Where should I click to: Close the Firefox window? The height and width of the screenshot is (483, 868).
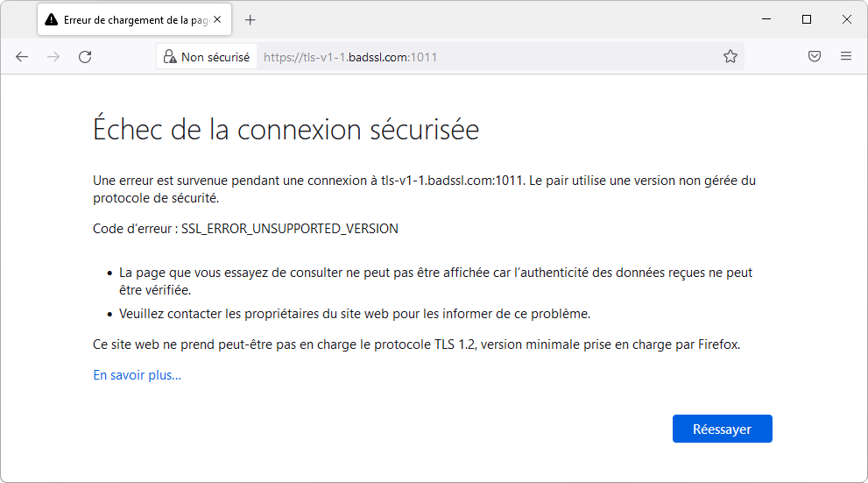click(x=846, y=19)
